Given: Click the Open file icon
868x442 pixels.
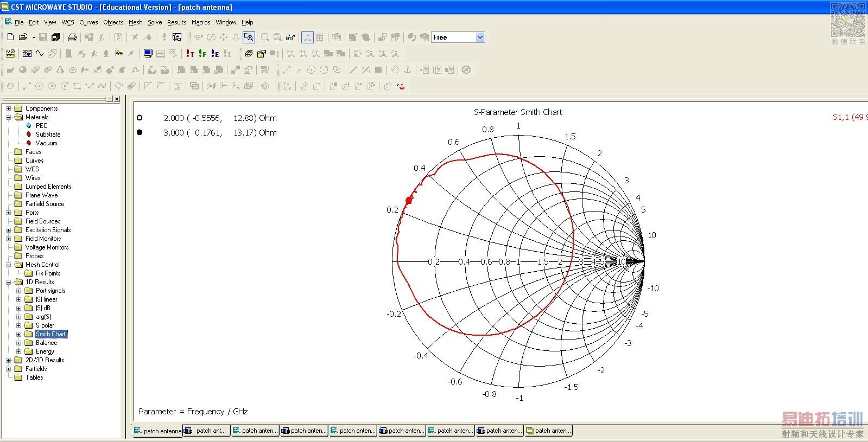Looking at the screenshot, I should pos(23,37).
